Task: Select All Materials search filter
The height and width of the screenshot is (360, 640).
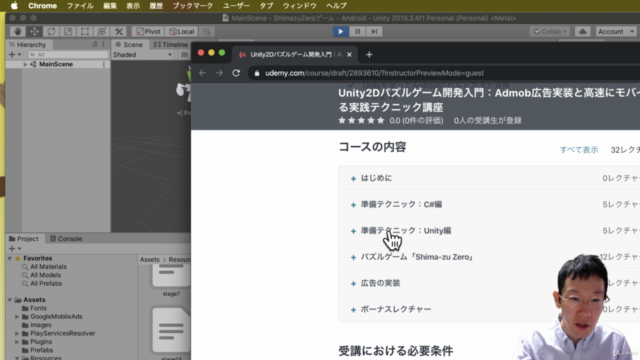Action: pyautogui.click(x=48, y=267)
